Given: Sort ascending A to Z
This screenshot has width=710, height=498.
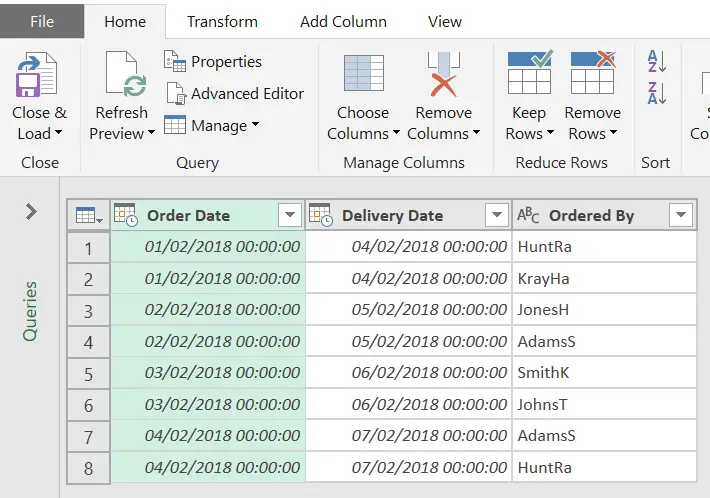Looking at the screenshot, I should (657, 61).
